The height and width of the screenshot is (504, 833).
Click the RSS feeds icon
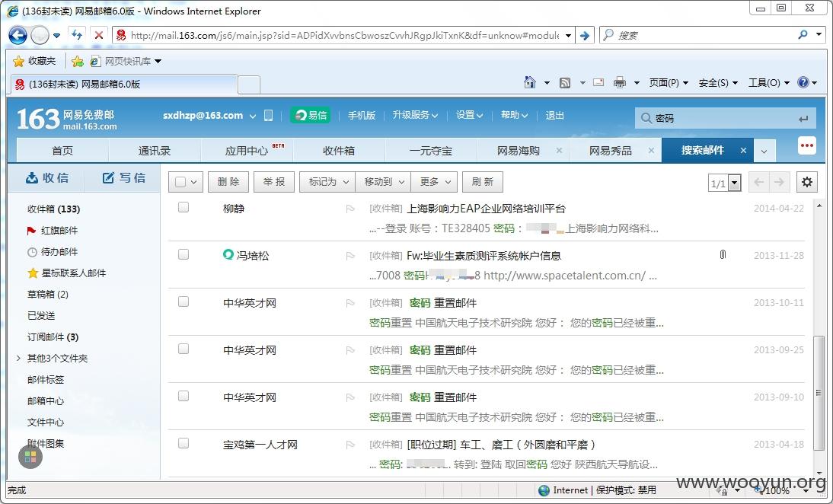[x=565, y=82]
